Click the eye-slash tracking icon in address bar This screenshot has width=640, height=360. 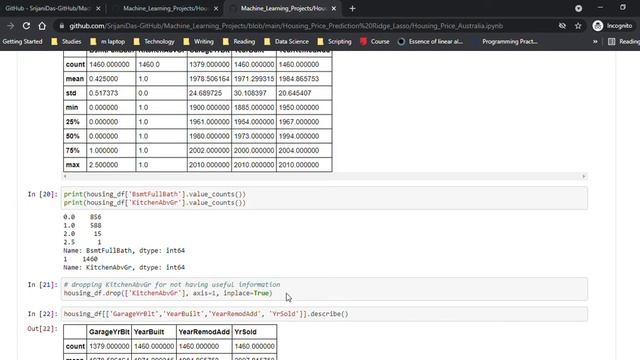pyautogui.click(x=562, y=26)
